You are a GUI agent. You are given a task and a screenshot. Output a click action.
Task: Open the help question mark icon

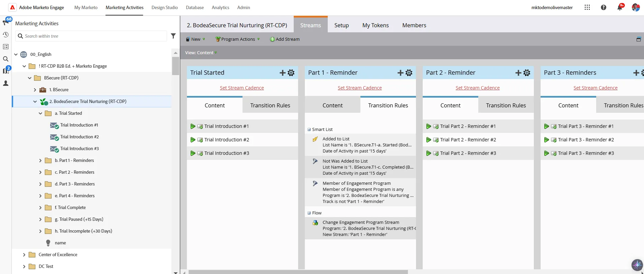pos(604,7)
